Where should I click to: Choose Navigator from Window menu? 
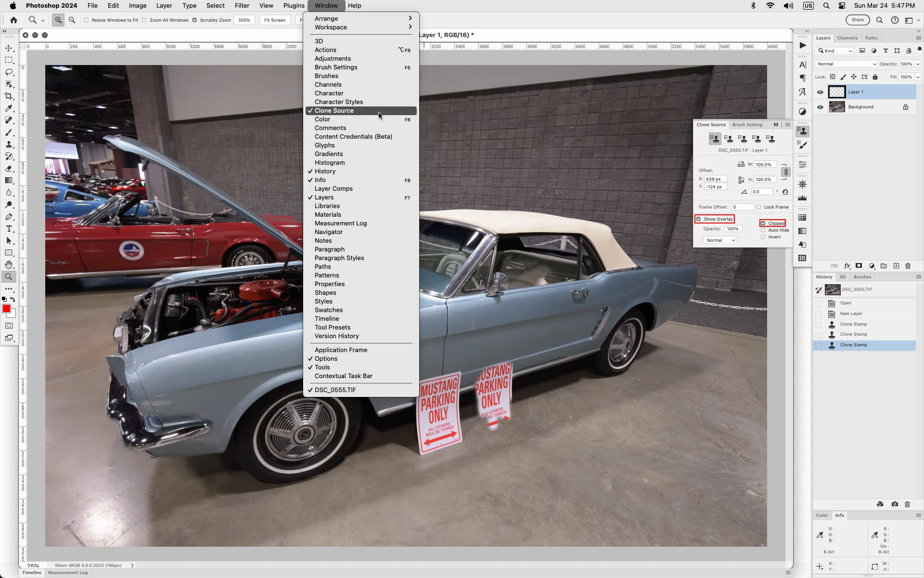(x=329, y=232)
